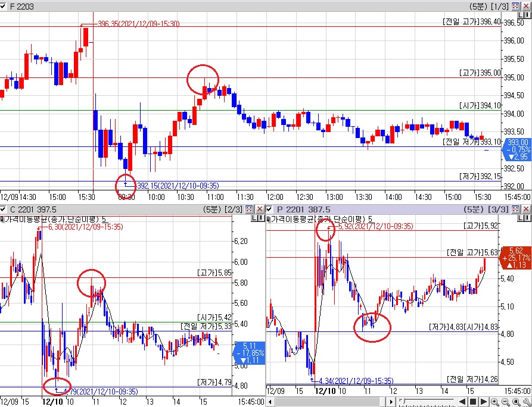This screenshot has width=532, height=407.
Task: Maximize the C 2201 397.5 chart pane
Action: (249, 209)
